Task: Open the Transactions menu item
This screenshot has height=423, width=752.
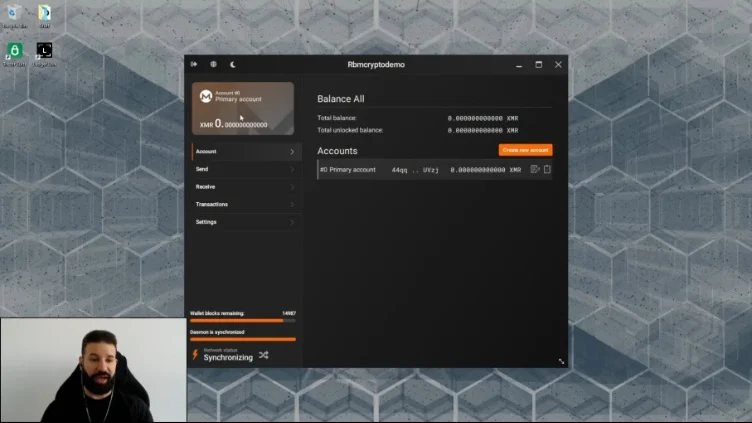Action: click(x=246, y=205)
